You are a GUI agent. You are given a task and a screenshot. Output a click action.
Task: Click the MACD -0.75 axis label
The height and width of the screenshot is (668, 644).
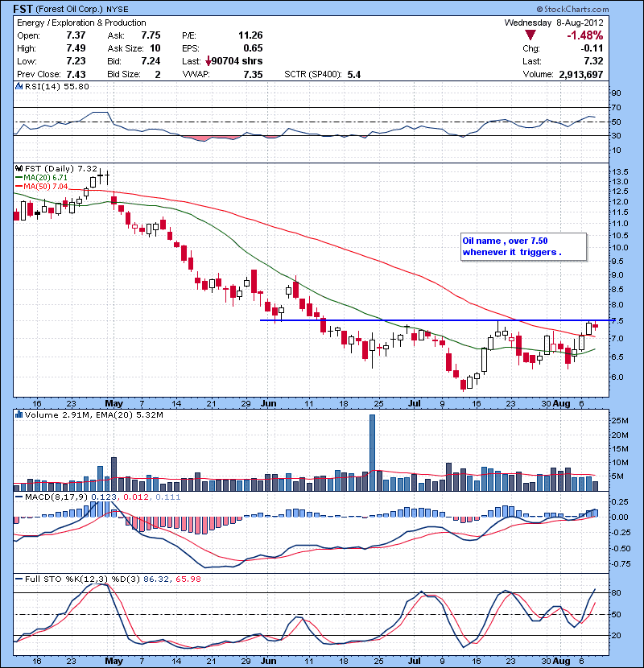click(x=620, y=564)
